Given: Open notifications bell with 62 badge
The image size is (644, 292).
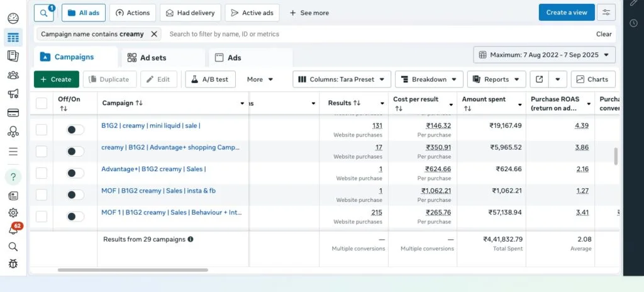Looking at the screenshot, I should pos(13,230).
